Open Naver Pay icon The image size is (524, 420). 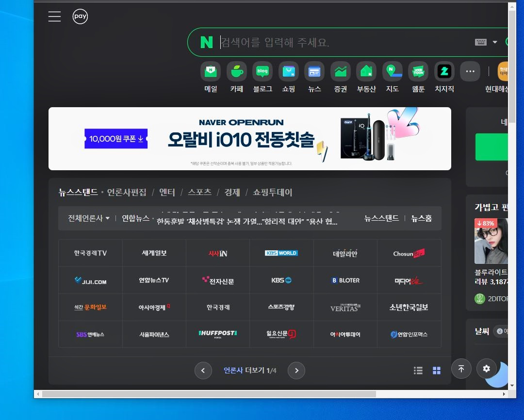[x=80, y=16]
